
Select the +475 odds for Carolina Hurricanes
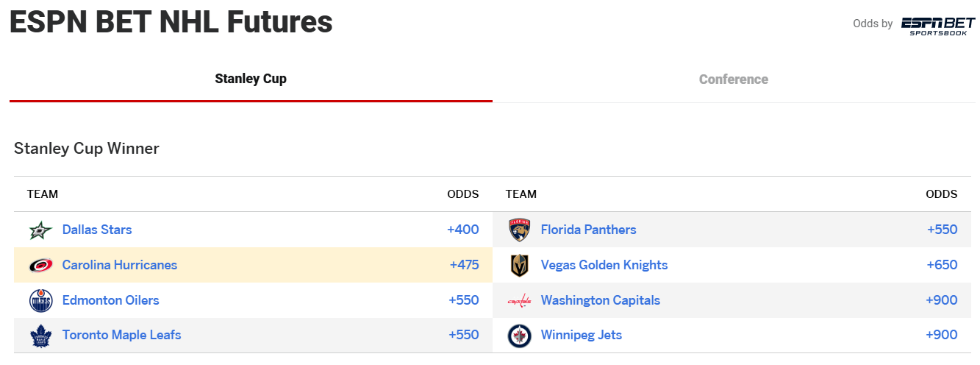point(464,265)
